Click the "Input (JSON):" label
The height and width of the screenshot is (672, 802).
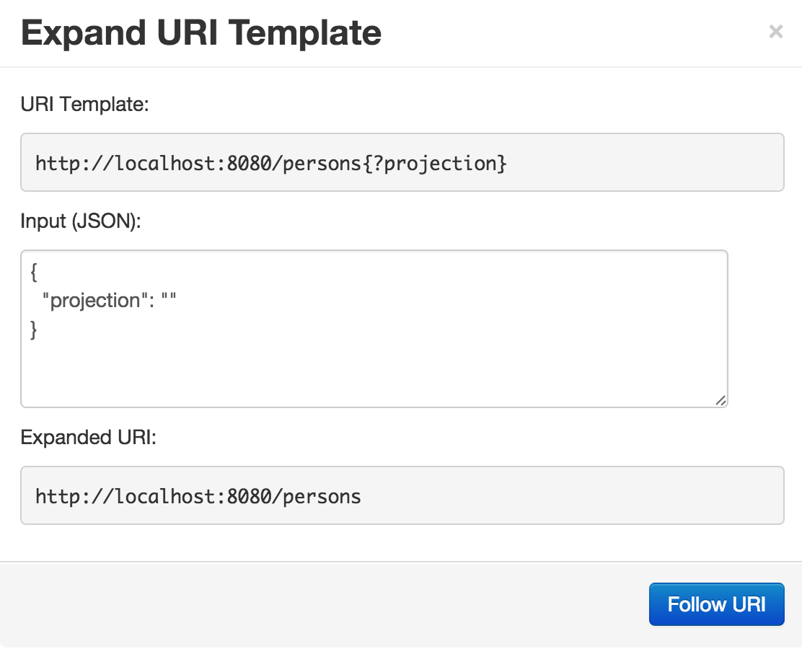(81, 222)
